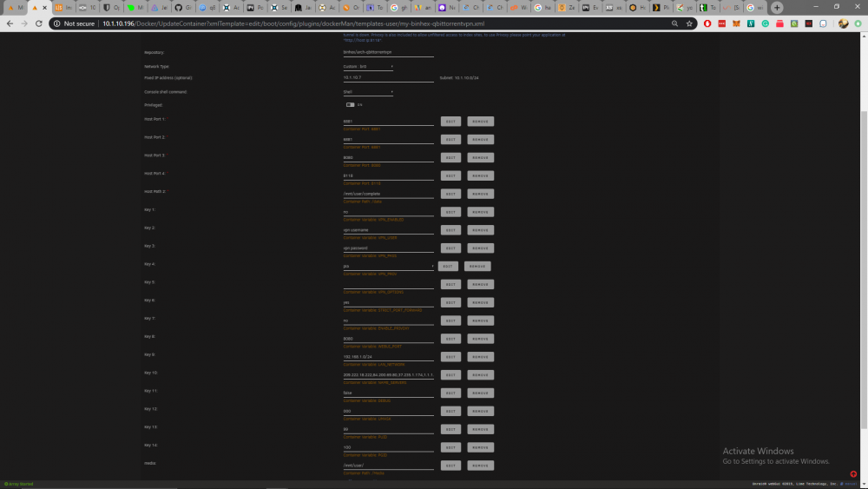
Task: Close the active Unraid tab
Action: point(45,8)
